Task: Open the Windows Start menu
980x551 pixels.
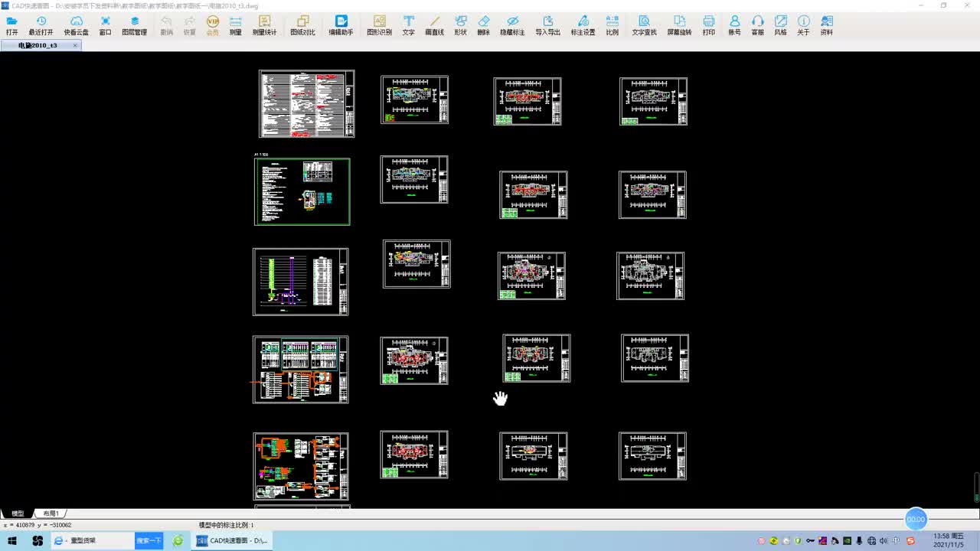Action: pos(12,541)
